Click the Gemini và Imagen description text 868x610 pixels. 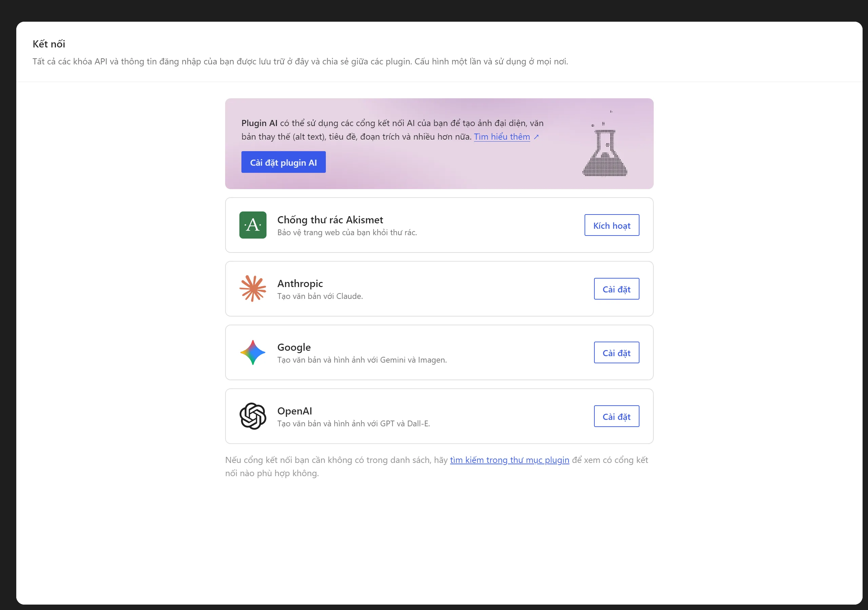click(362, 360)
